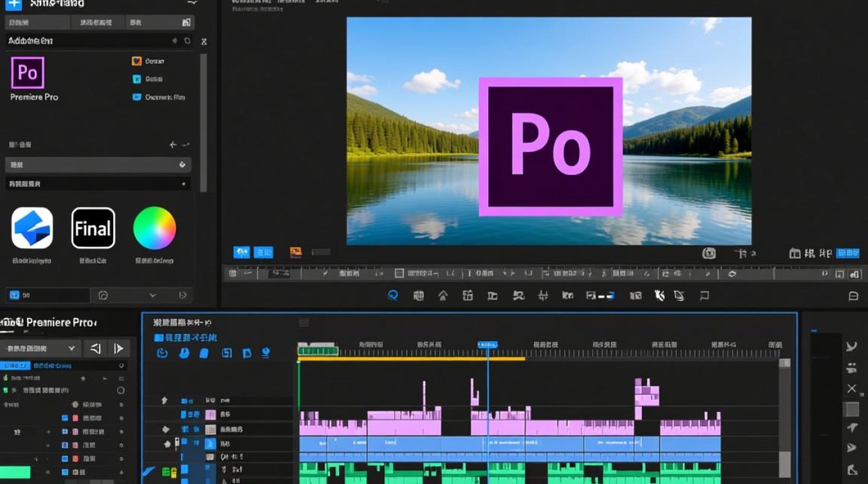Click the blue pin icon ending the timeline tool row
Screen dimensions: 868x484
[x=265, y=353]
